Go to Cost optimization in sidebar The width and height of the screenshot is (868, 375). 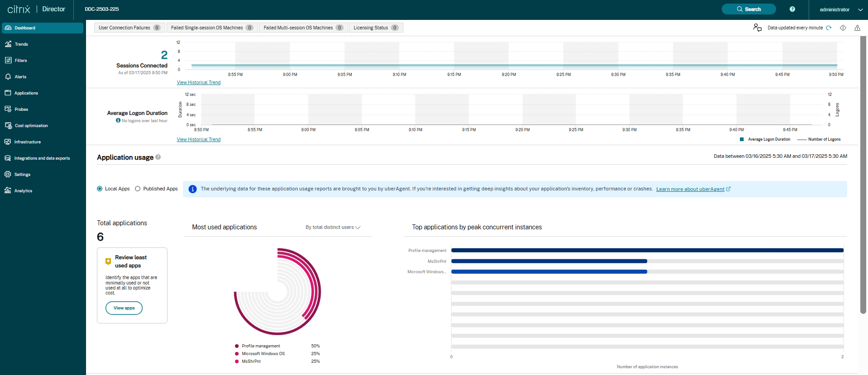[x=31, y=126]
